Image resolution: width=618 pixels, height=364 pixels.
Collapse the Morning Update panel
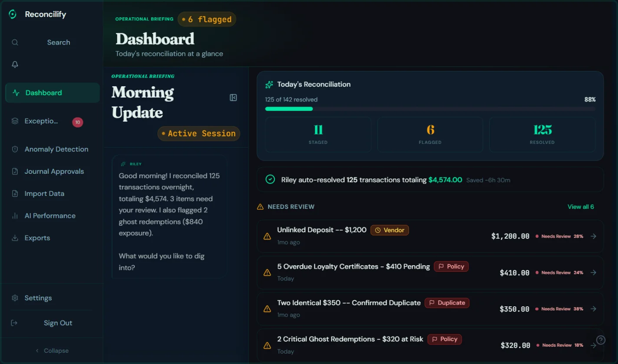point(233,97)
